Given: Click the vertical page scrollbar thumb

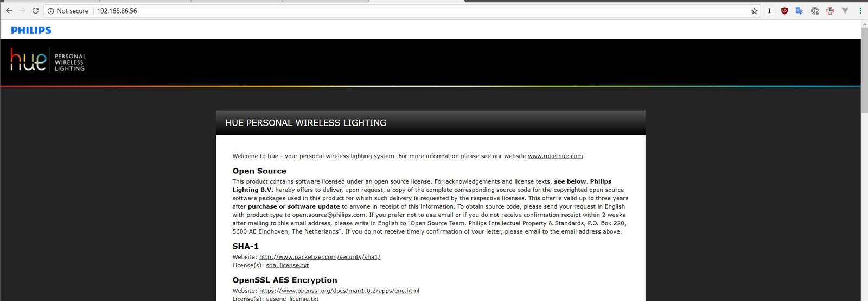Looking at the screenshot, I should [x=864, y=70].
